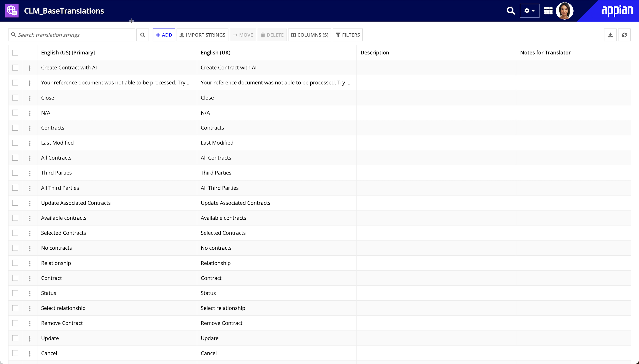Viewport: 639px width, 364px height.
Task: Open options menu for N/A row
Action: click(x=30, y=113)
